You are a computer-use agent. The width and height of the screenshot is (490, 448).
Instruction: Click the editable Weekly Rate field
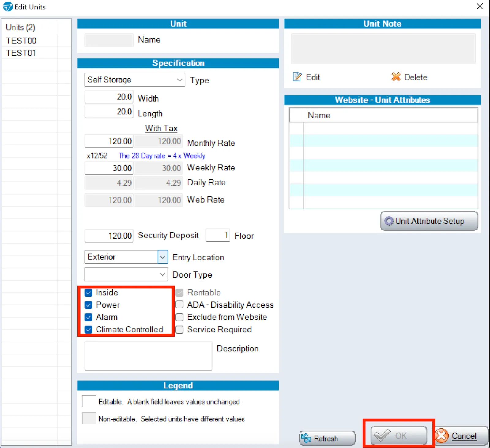tap(109, 168)
